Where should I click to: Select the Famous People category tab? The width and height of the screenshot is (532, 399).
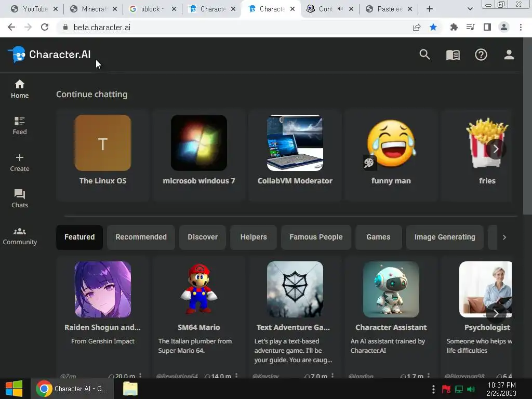tap(316, 237)
